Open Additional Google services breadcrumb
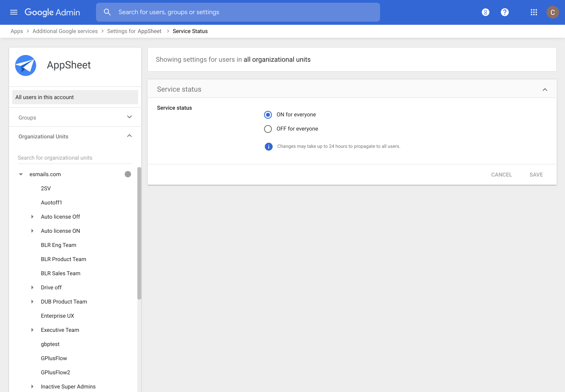 click(65, 31)
